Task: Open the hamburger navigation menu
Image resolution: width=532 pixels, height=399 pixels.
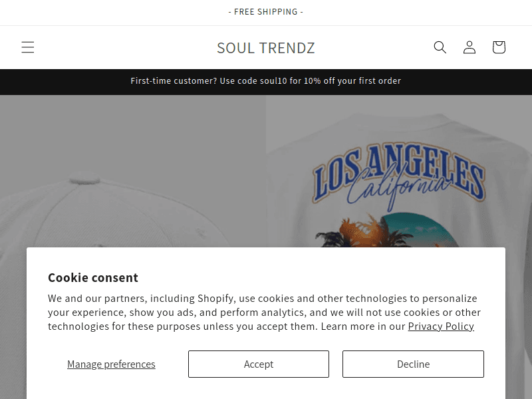Action: (28, 47)
